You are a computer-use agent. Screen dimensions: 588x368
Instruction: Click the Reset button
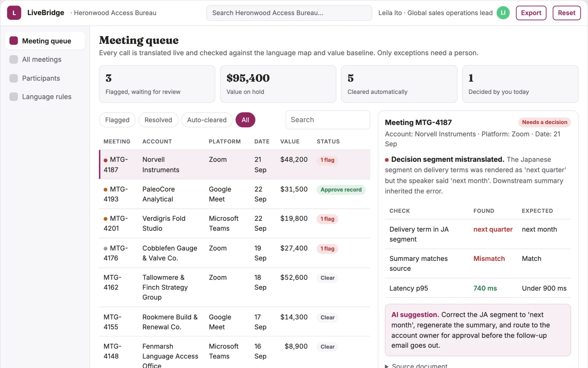click(x=566, y=13)
